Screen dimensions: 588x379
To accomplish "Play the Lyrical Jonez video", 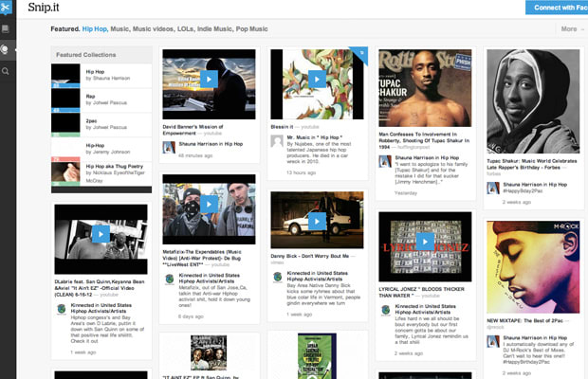I will [x=425, y=242].
